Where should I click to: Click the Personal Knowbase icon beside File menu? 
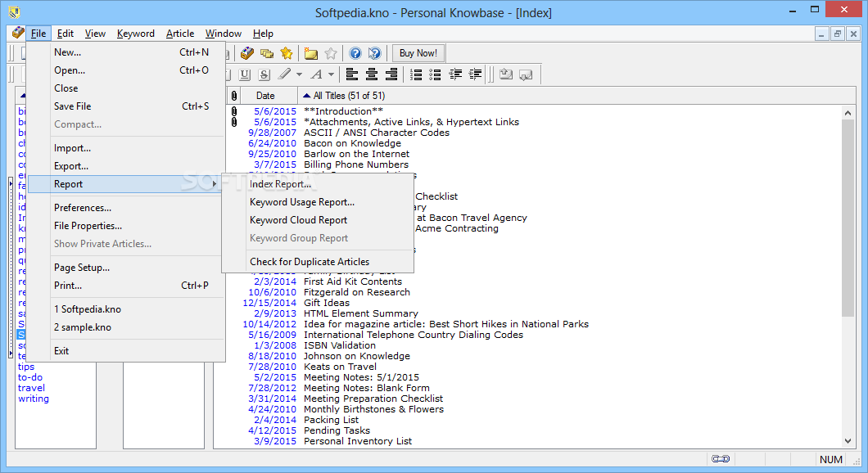(x=18, y=33)
